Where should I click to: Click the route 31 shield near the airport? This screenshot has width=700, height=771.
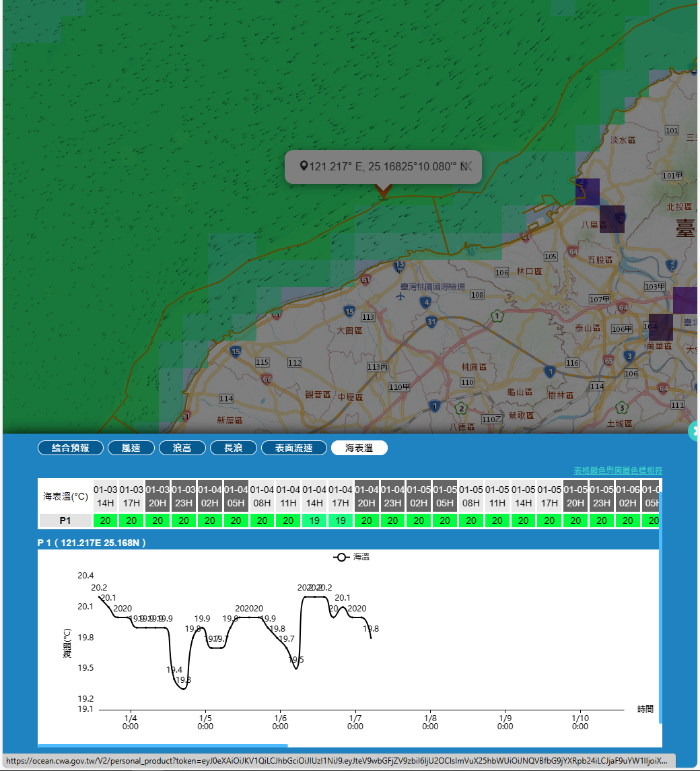pyautogui.click(x=431, y=322)
